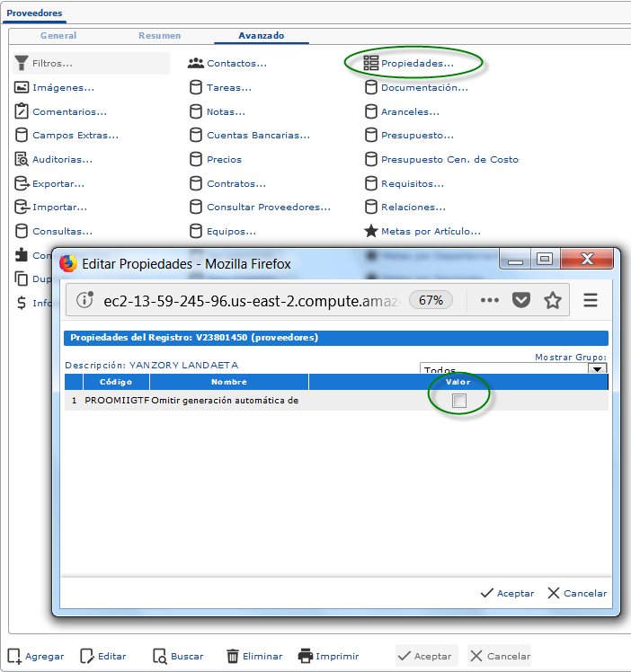Viewport: 631px width, 672px height.
Task: Toggle the Valor checkbox for PROOMIIGTF
Action: (459, 401)
